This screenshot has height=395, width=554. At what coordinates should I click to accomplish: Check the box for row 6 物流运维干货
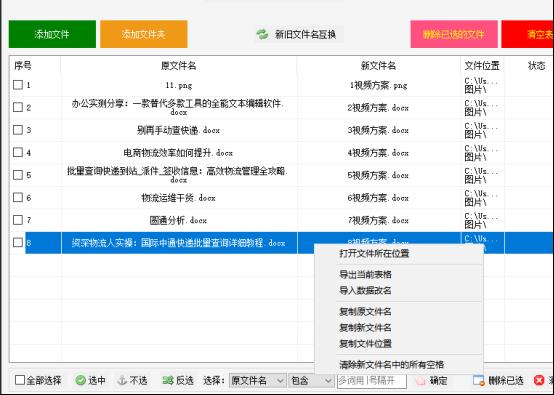[18, 197]
